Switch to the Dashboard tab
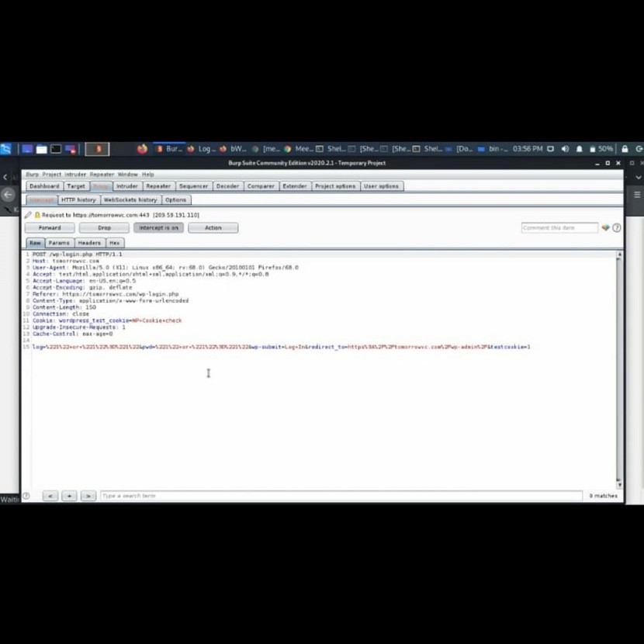 click(x=44, y=186)
